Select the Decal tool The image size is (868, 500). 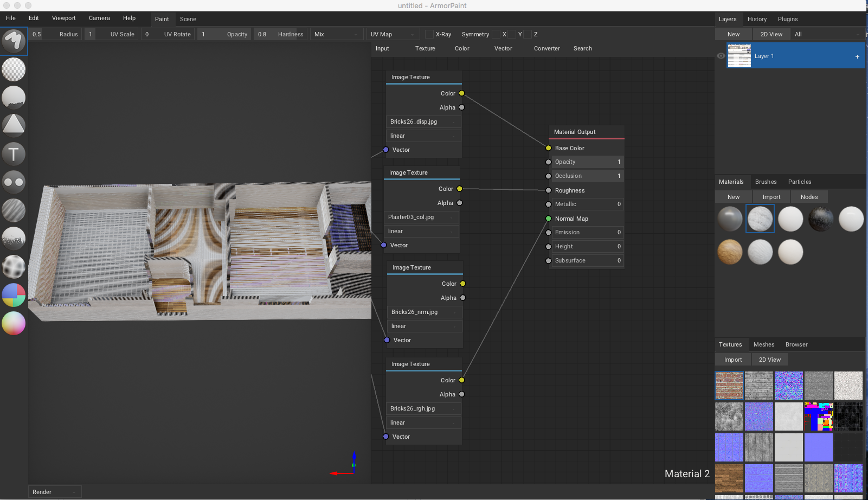click(13, 125)
